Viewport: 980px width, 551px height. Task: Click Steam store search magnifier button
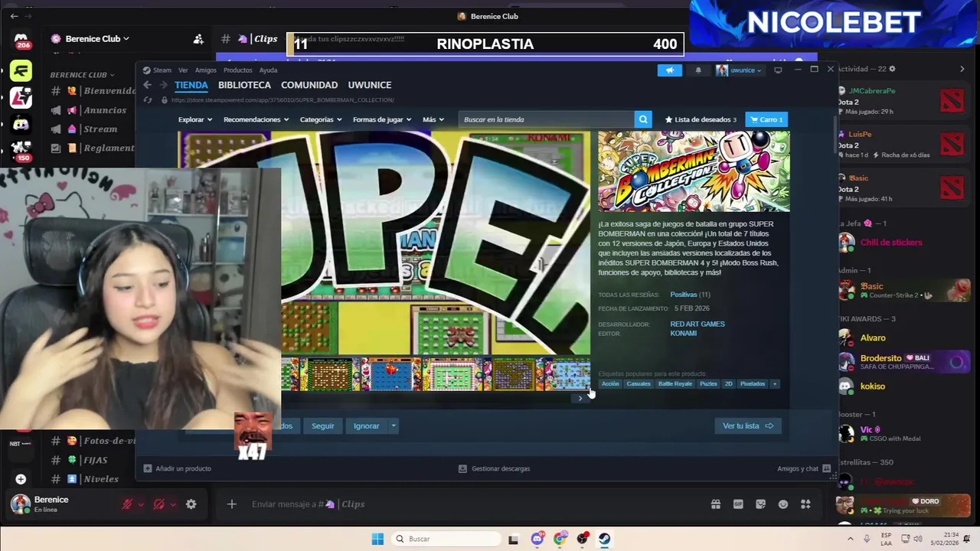point(643,119)
